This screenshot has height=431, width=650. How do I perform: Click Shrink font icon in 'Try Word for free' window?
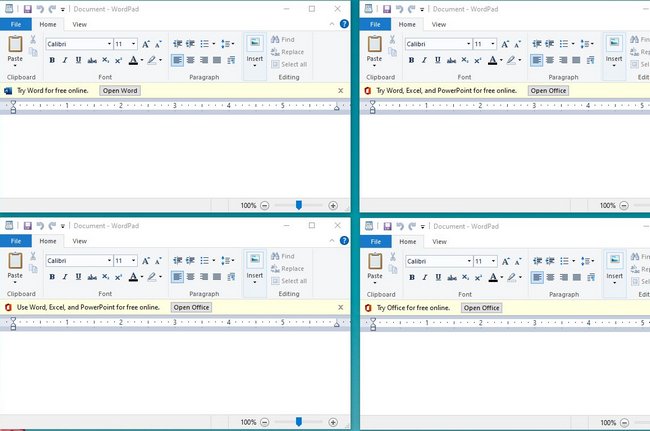158,44
